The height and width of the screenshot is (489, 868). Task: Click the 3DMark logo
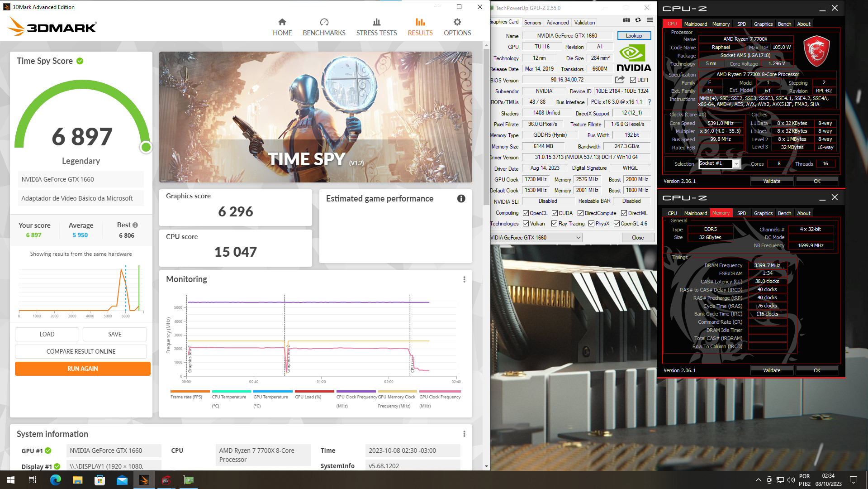[x=52, y=27]
